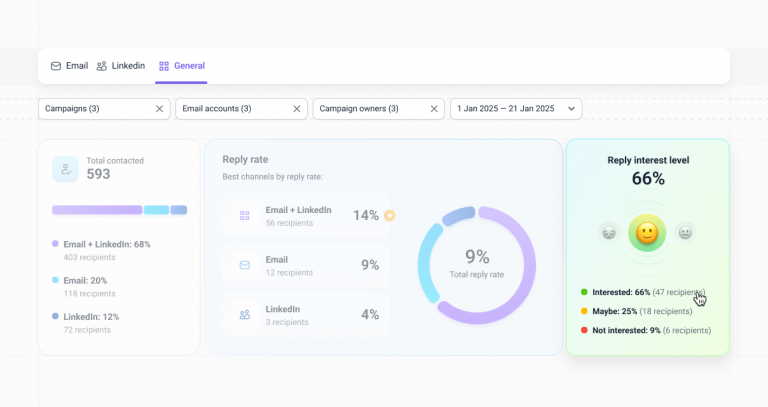Click the happy smiley face emoji
This screenshot has width=768, height=407.
coord(647,233)
